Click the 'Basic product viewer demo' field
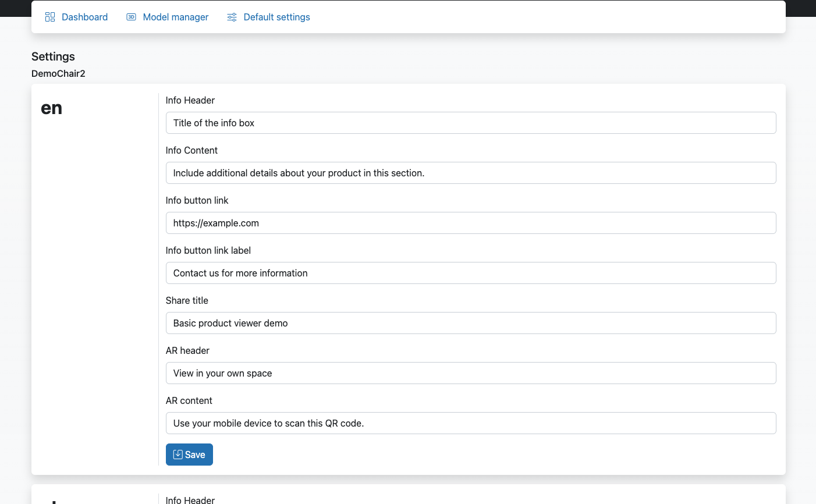This screenshot has width=816, height=504. (x=470, y=323)
